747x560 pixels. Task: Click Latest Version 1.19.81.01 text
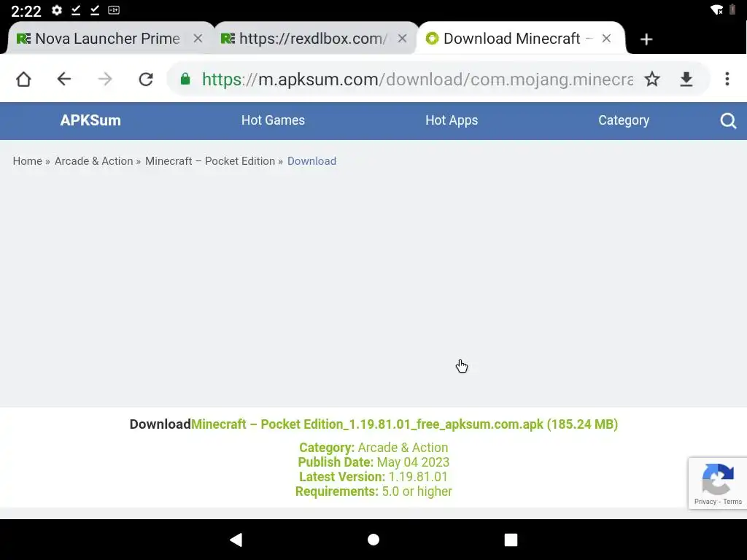373,477
